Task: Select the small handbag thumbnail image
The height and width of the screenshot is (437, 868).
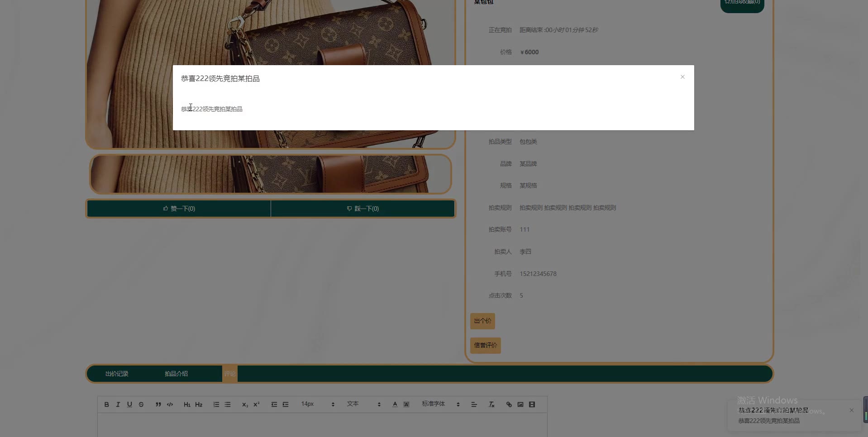Action: coord(271,174)
